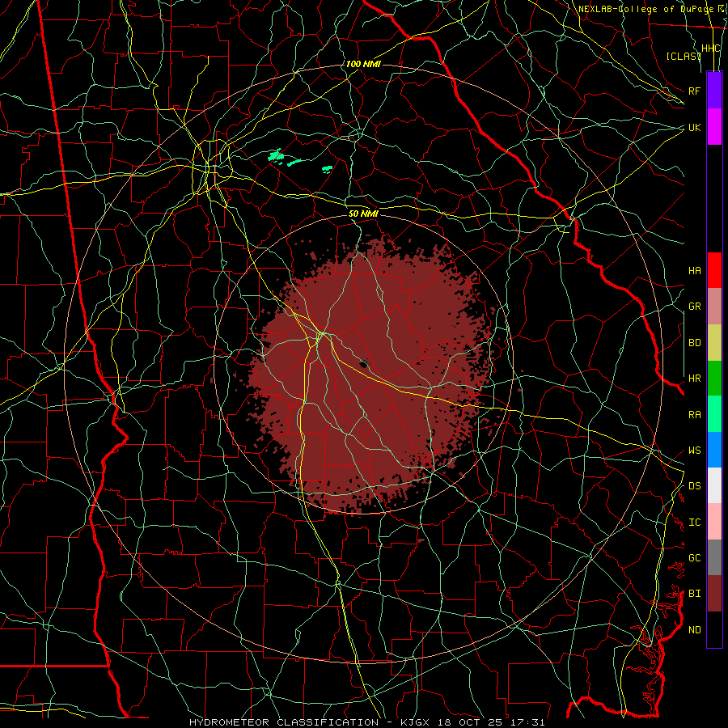
Task: Click the RF purple legend swatch
Action: click(714, 91)
